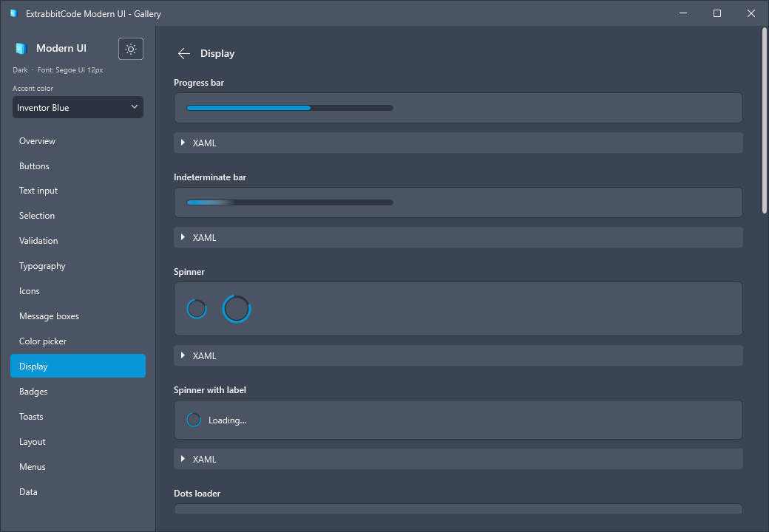Click the Accent color label

click(x=33, y=88)
